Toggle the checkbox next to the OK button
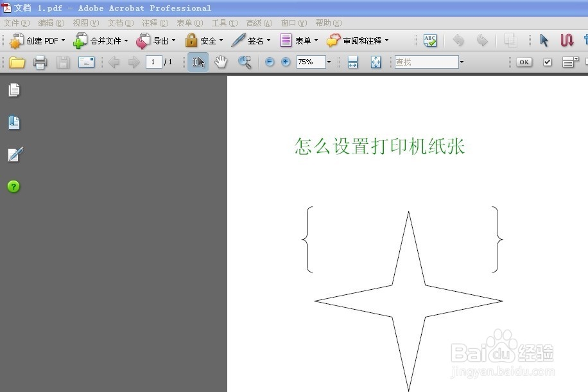 click(x=546, y=62)
